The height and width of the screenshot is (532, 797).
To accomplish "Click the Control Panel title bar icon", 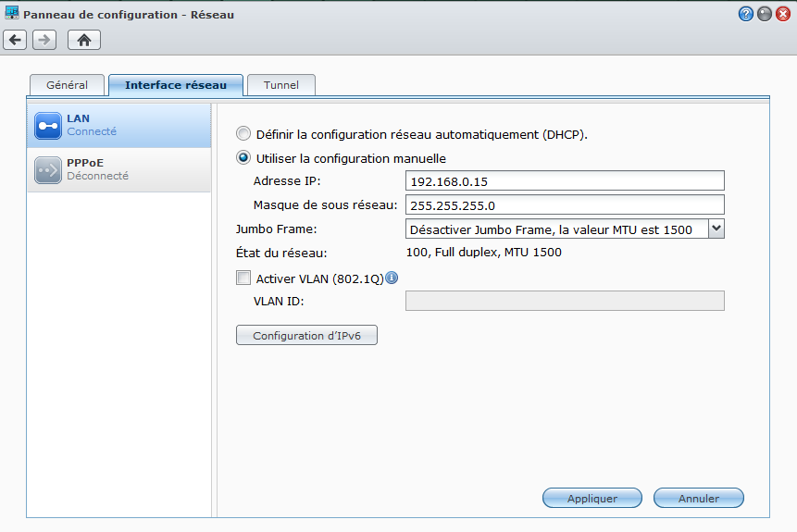I will point(12,14).
